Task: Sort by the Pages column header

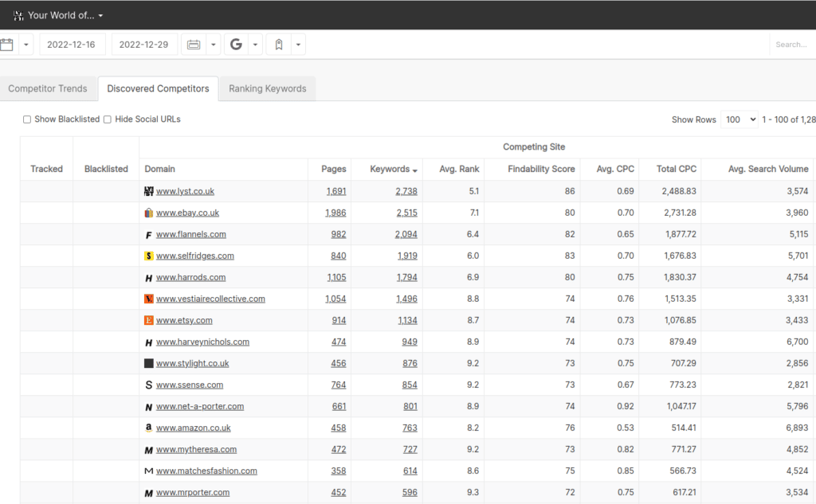Action: [x=334, y=169]
